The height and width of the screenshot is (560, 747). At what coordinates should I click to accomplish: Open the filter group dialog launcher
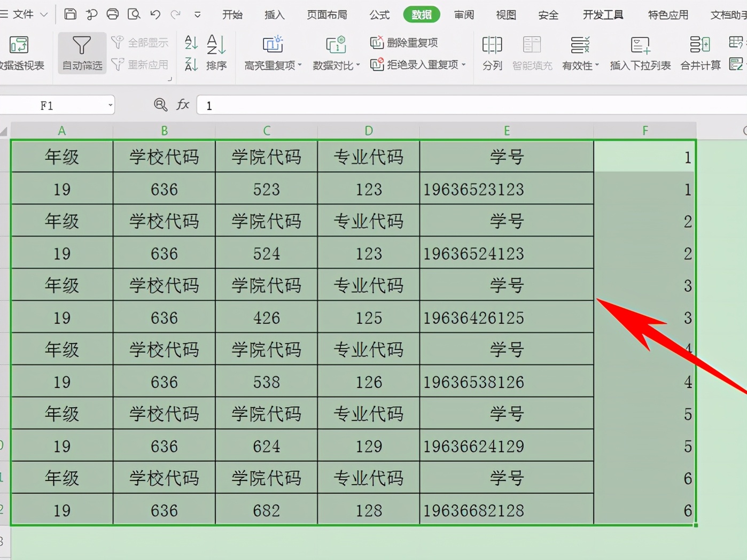(170, 79)
